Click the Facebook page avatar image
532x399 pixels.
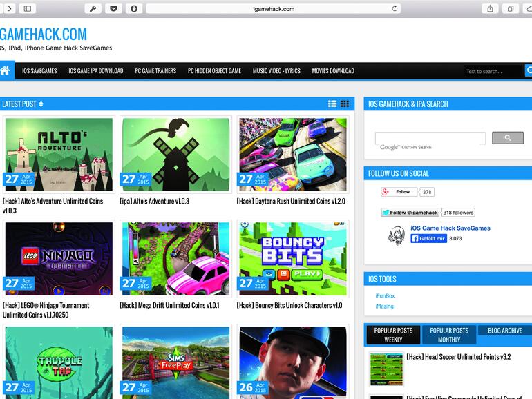pyautogui.click(x=397, y=235)
